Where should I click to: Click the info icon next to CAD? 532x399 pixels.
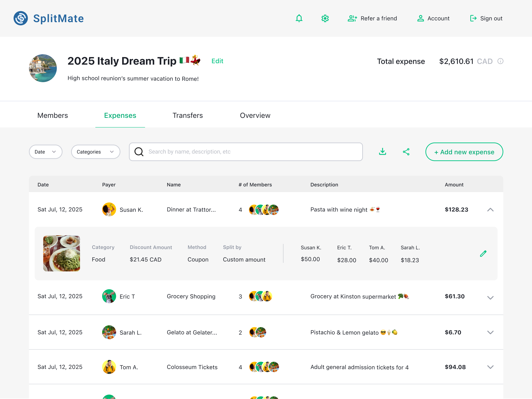click(500, 61)
